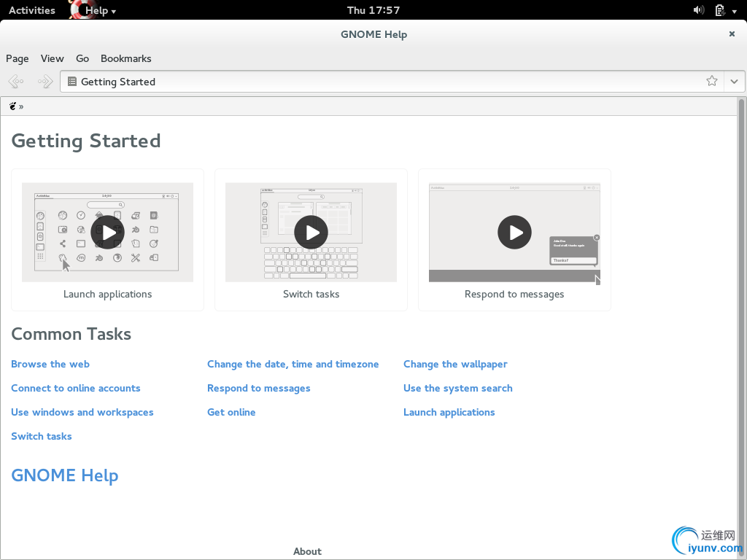Open the Use the system search link
This screenshot has height=560, width=747.
tap(458, 389)
